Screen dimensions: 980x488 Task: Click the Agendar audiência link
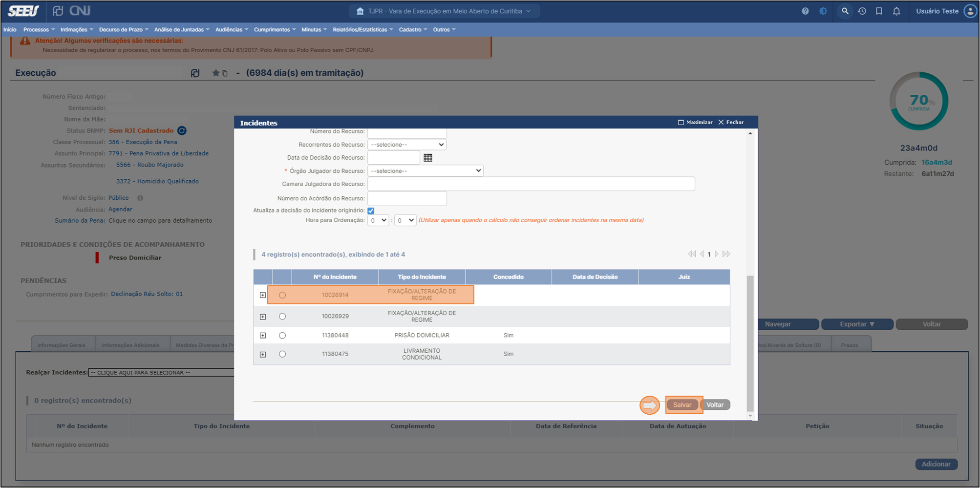[120, 210]
